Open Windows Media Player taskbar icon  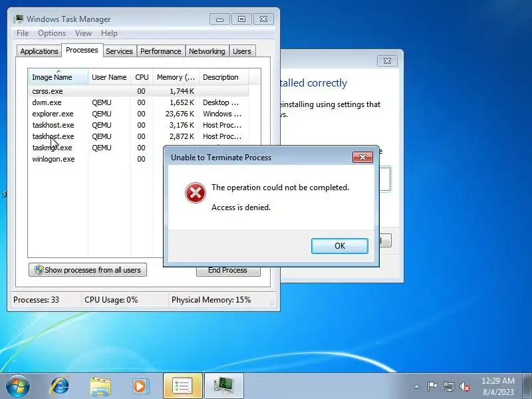pyautogui.click(x=141, y=386)
